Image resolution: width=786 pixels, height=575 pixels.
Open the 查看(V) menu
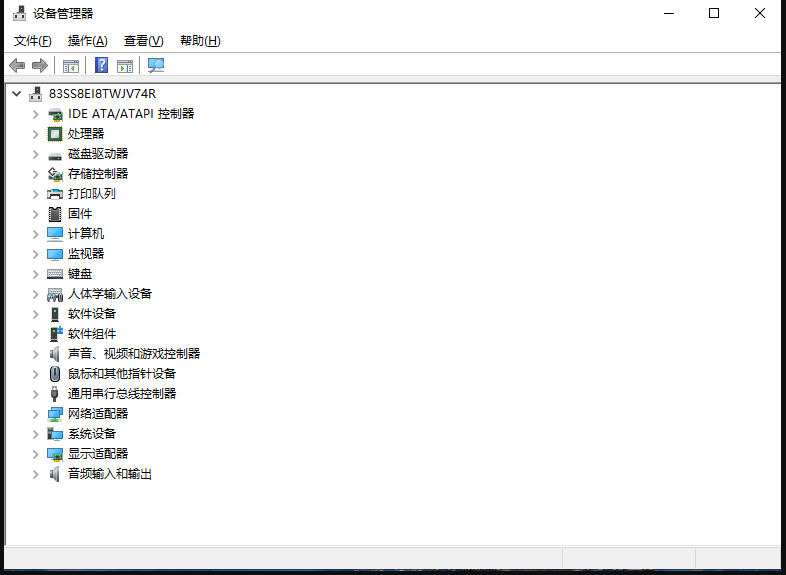[143, 41]
